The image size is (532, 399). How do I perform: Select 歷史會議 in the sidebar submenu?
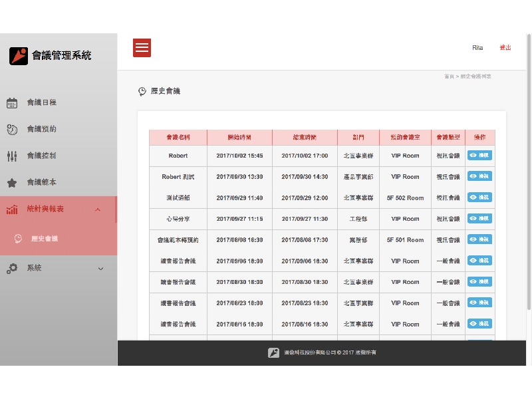tap(45, 239)
